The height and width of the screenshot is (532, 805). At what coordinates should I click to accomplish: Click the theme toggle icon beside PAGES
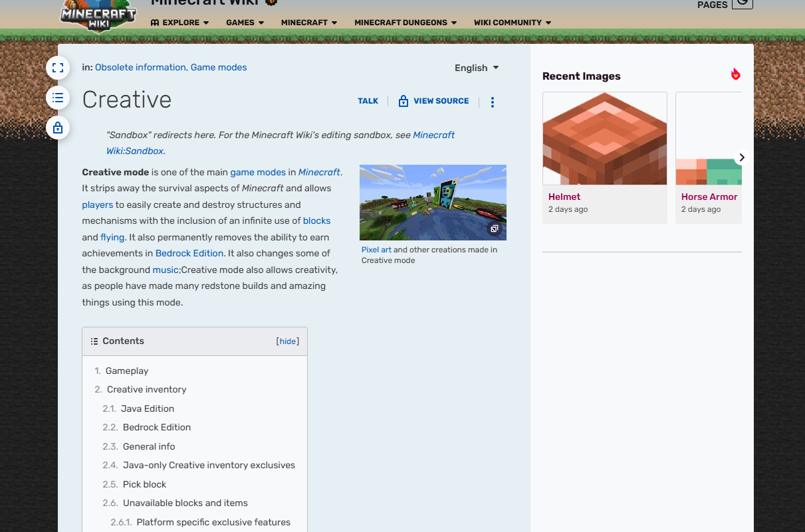tap(743, 3)
